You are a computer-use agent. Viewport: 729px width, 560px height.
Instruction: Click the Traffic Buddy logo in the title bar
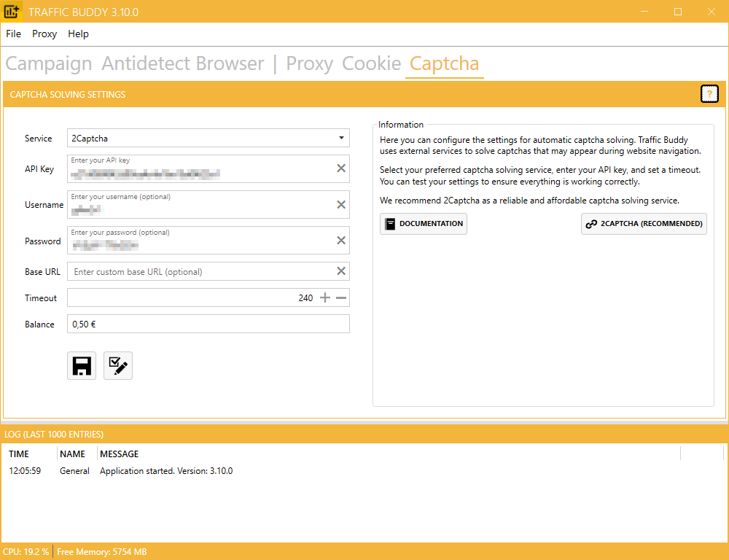12,12
